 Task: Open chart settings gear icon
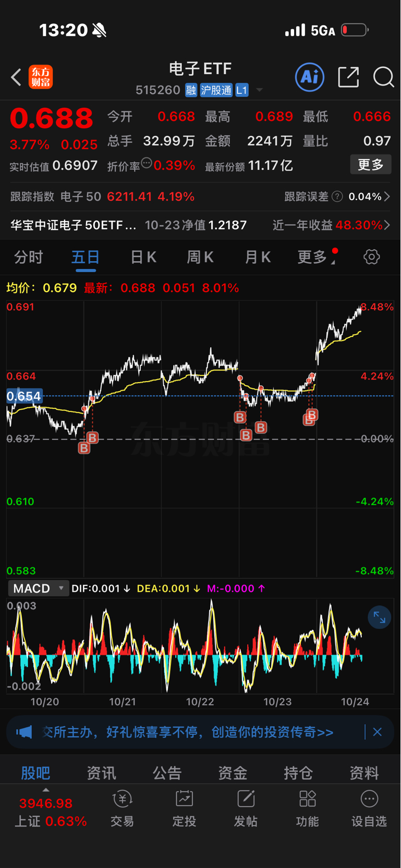pyautogui.click(x=372, y=256)
